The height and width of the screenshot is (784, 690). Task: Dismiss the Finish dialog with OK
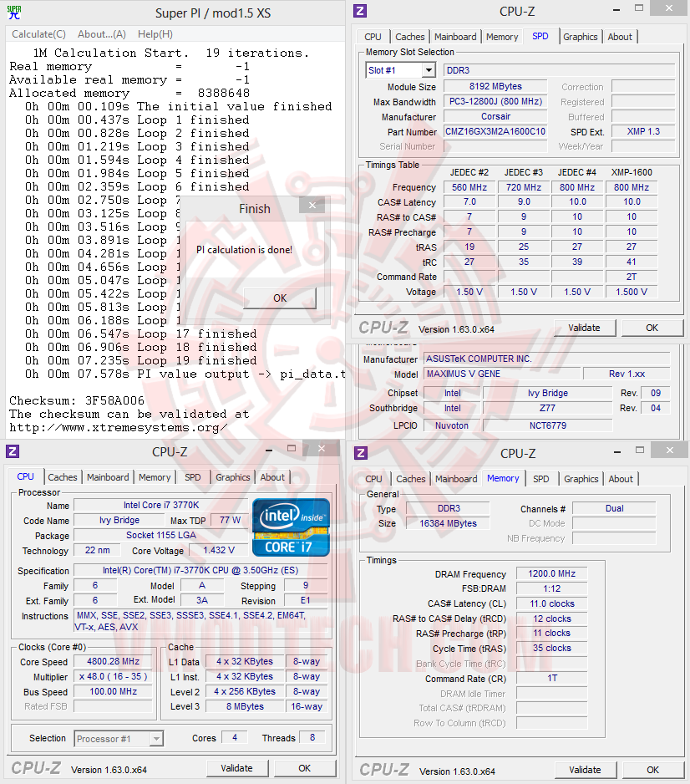pos(280,298)
